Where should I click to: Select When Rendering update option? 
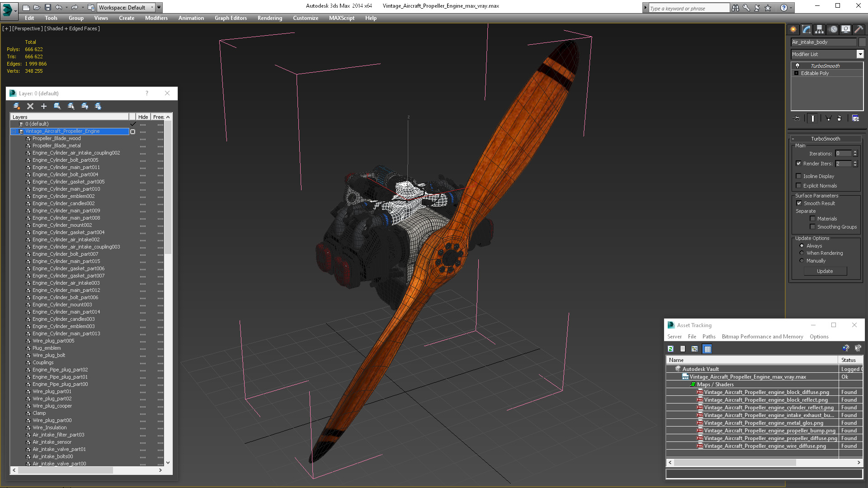tap(802, 253)
